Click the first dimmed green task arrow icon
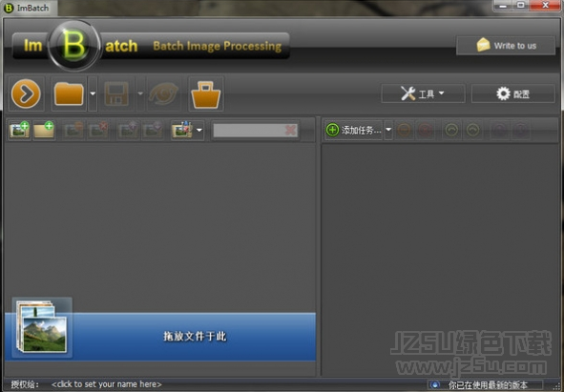Screen dimensions: 564x392 (451, 130)
